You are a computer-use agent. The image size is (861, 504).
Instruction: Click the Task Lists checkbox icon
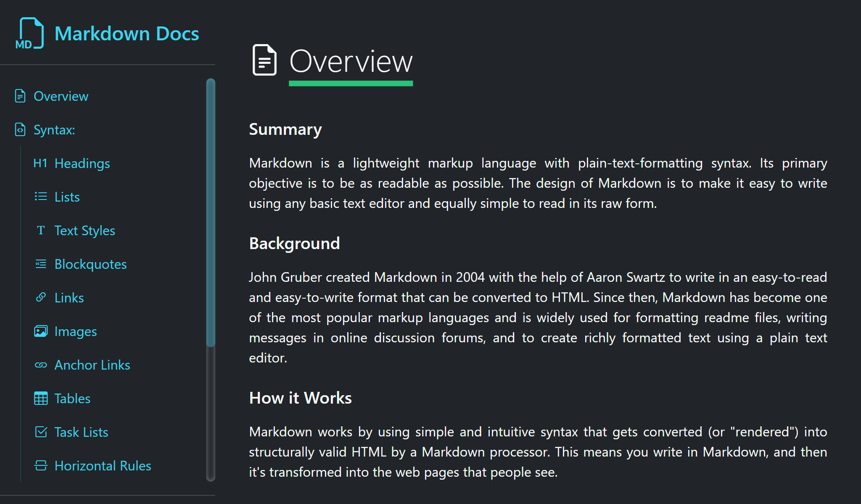click(41, 432)
